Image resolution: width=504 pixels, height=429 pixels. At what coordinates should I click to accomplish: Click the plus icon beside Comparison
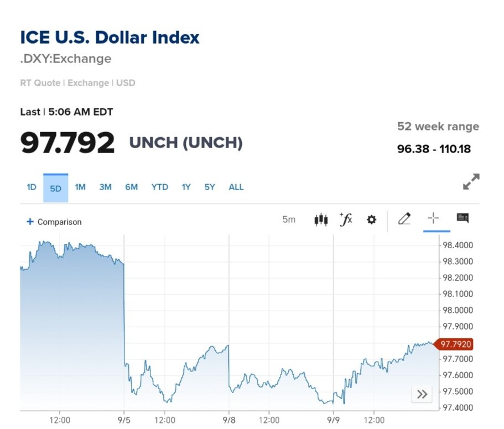[x=30, y=222]
